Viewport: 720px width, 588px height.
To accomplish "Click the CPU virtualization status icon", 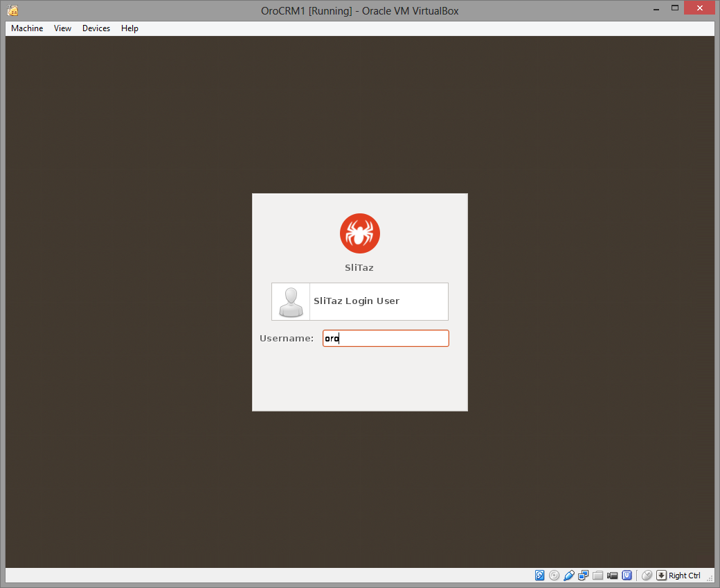I will pyautogui.click(x=627, y=575).
